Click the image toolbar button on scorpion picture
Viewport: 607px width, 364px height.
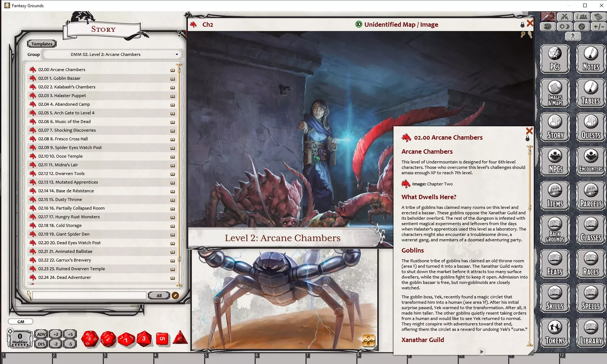click(x=369, y=340)
